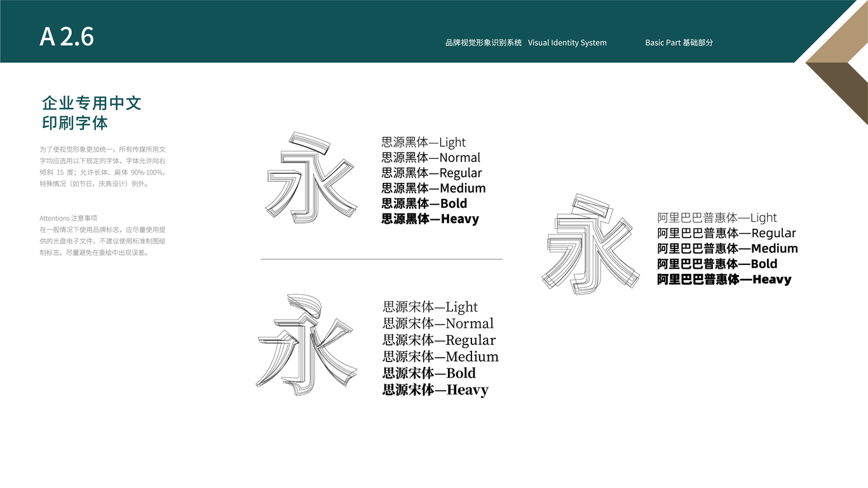Click the line "阿里巴巴普惠体—Regular"

point(727,233)
